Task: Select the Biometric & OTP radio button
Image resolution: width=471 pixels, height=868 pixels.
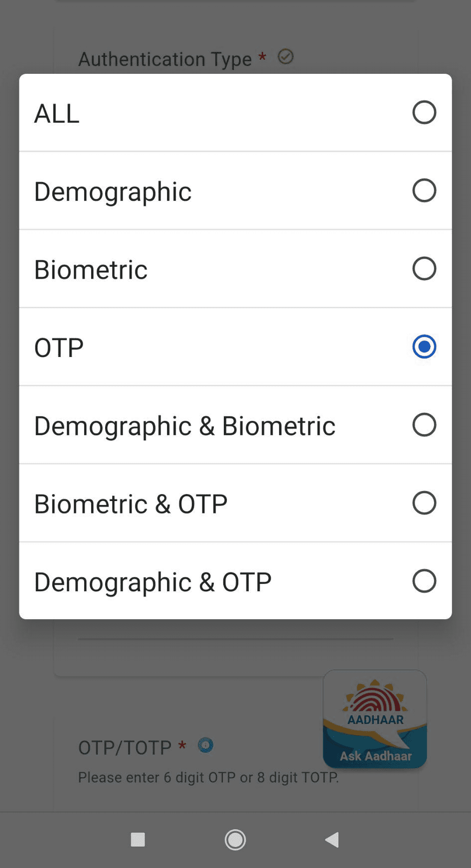Action: (x=424, y=503)
